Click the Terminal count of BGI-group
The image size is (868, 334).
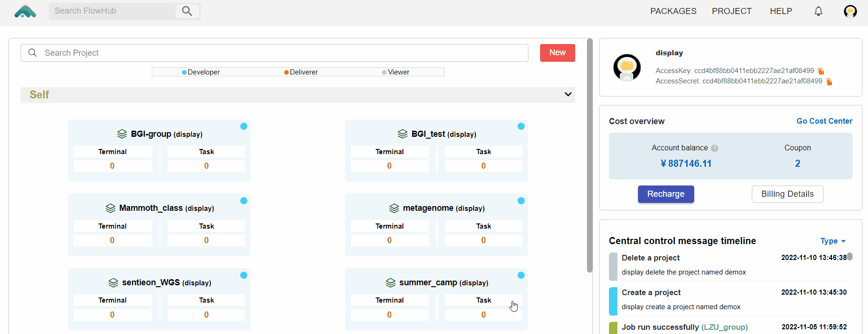coord(112,166)
